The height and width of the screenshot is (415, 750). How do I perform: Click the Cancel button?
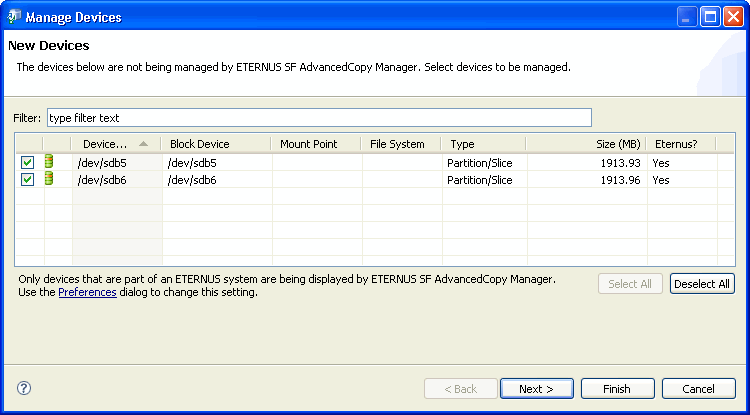699,389
